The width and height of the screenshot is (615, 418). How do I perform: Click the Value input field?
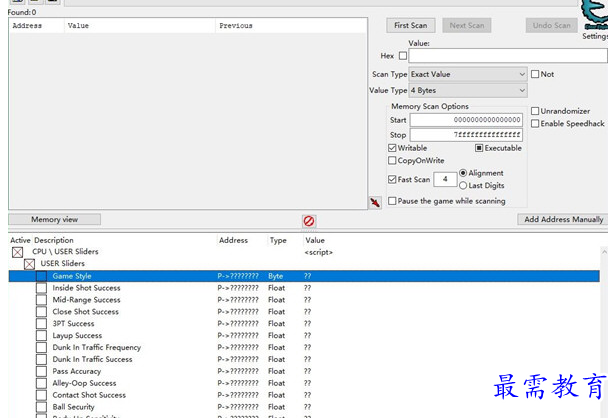pos(508,56)
